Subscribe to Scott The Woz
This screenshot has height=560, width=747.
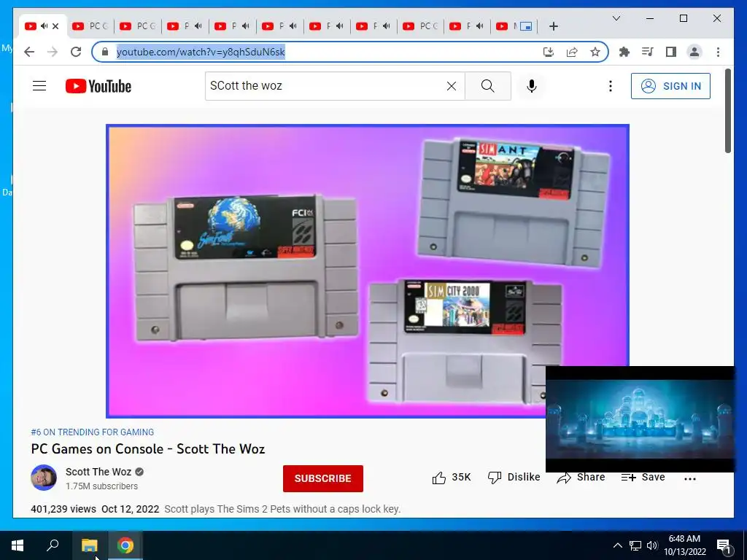pos(323,478)
